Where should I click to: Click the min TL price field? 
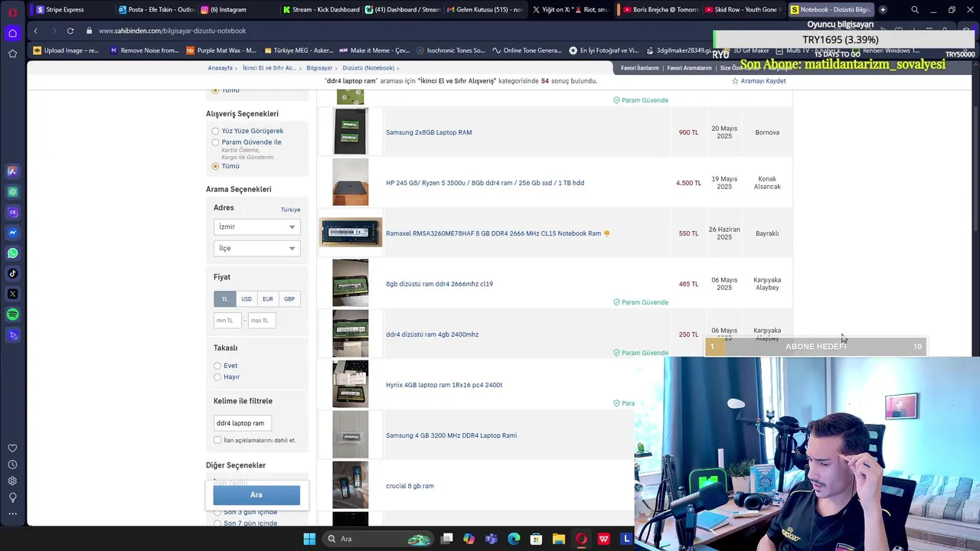point(227,321)
